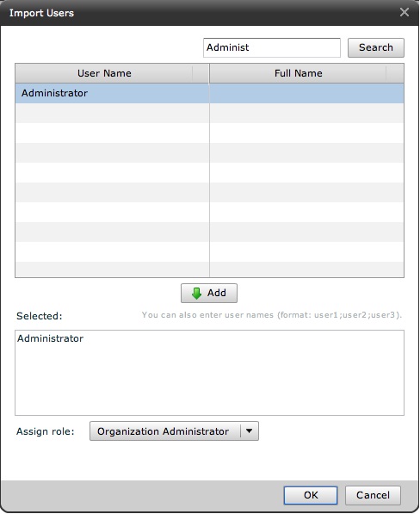Click the column divider between User Name and Full Name
Viewport: 420px width, 514px height.
click(x=209, y=73)
